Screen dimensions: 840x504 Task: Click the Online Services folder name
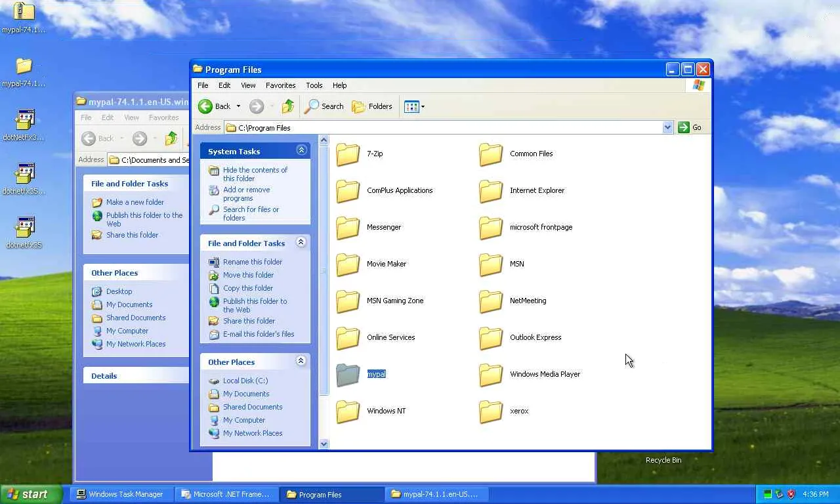pos(391,337)
